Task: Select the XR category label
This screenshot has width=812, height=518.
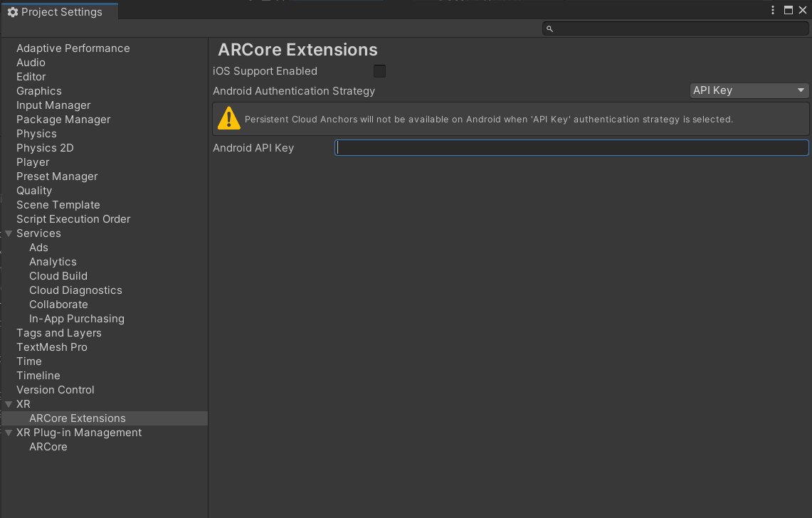Action: pyautogui.click(x=23, y=404)
